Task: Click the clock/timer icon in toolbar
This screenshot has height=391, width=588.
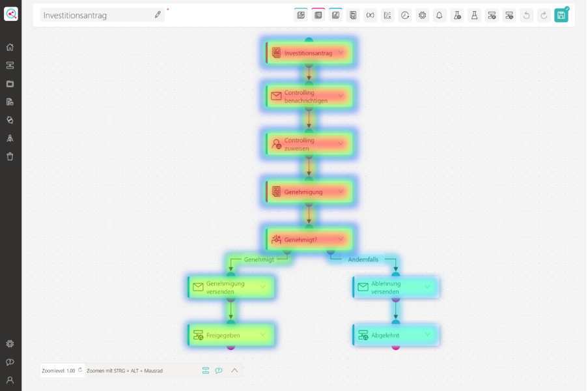Action: [x=405, y=15]
